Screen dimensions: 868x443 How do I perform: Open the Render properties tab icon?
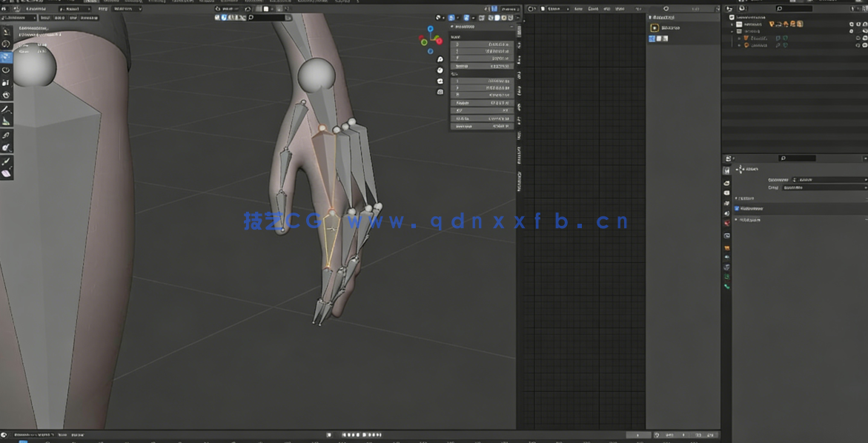pyautogui.click(x=726, y=183)
